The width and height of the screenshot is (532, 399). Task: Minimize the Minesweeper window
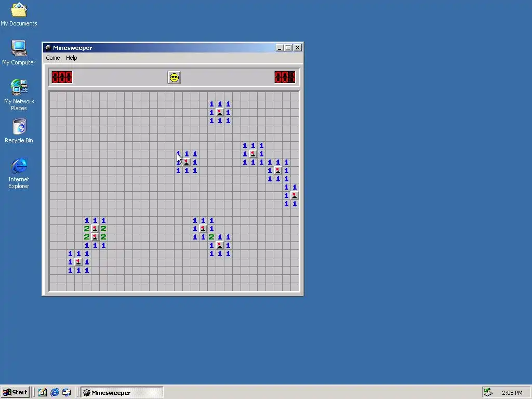click(279, 48)
